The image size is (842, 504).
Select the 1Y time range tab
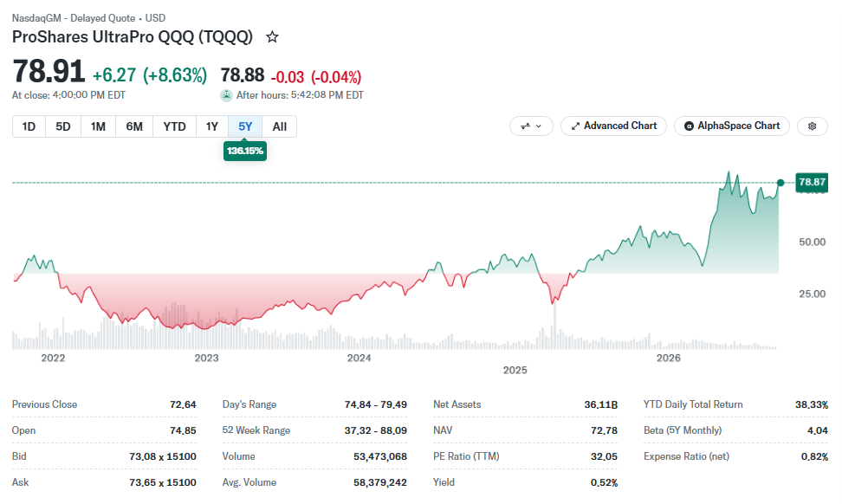coord(212,126)
